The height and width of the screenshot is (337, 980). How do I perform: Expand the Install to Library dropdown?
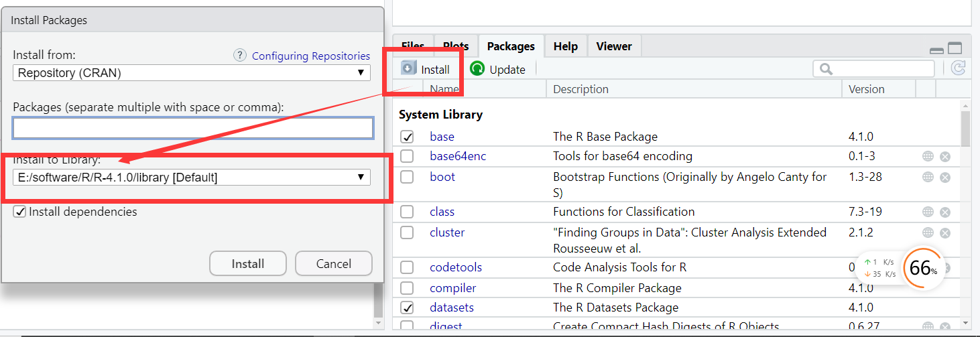(x=192, y=178)
